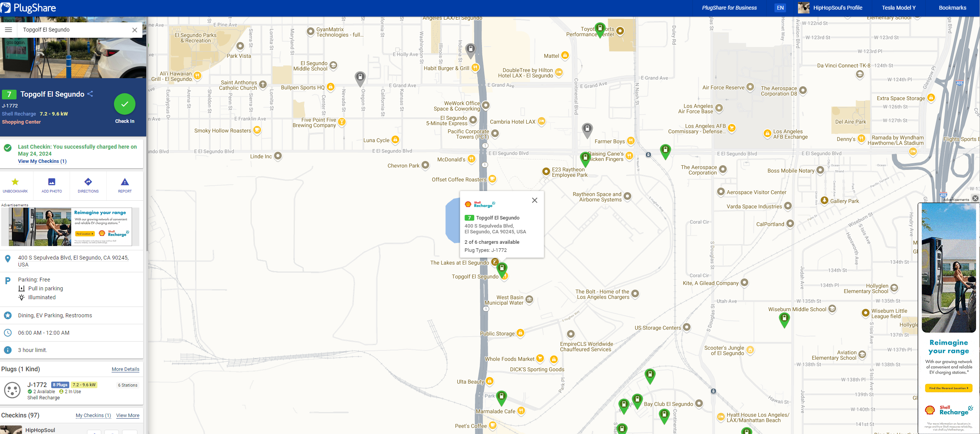Click green charger pin on E El Segundo Blvd near Los Angeles AFB Commissary
980x434 pixels.
665,151
